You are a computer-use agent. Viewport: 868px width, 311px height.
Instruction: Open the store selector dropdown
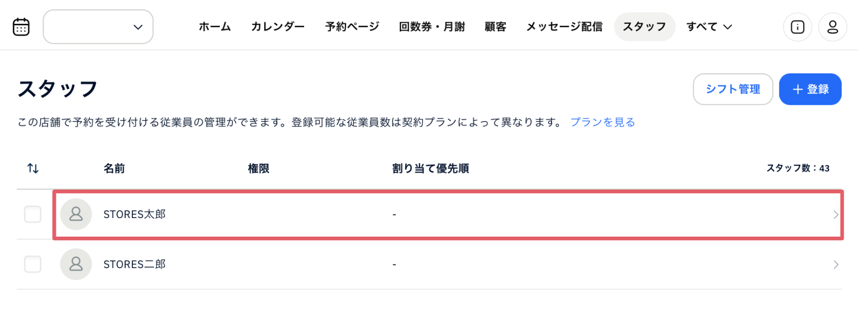[98, 27]
